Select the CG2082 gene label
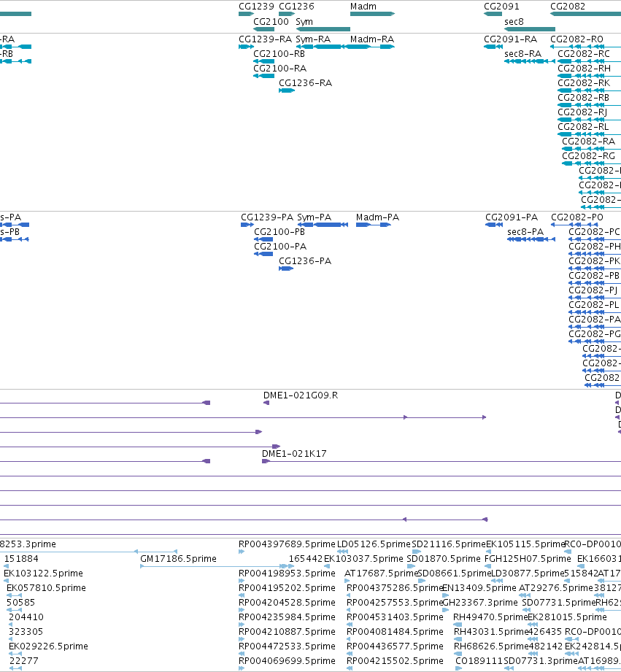This screenshot has height=672, width=621. click(568, 7)
